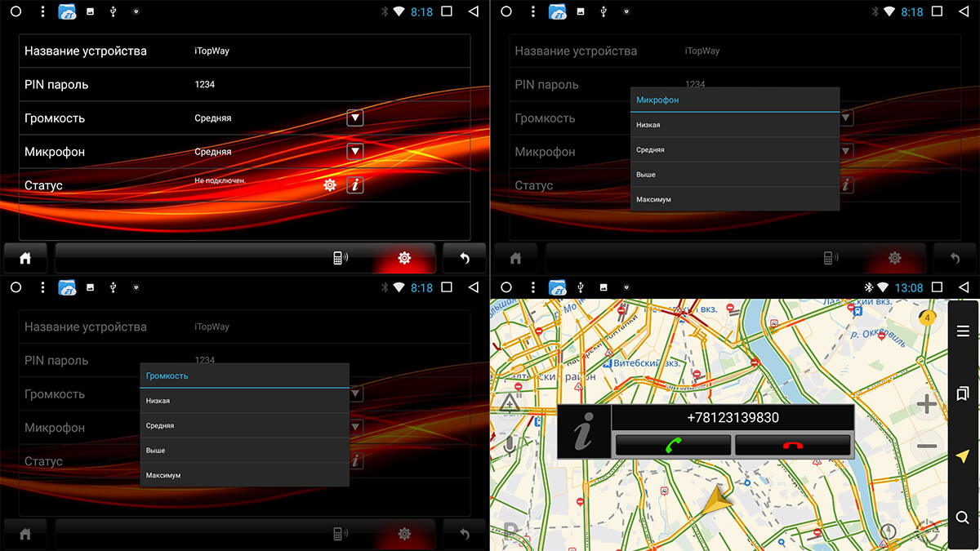Viewport: 980px width, 551px height.
Task: Decline the call with red handset button
Action: tap(792, 445)
